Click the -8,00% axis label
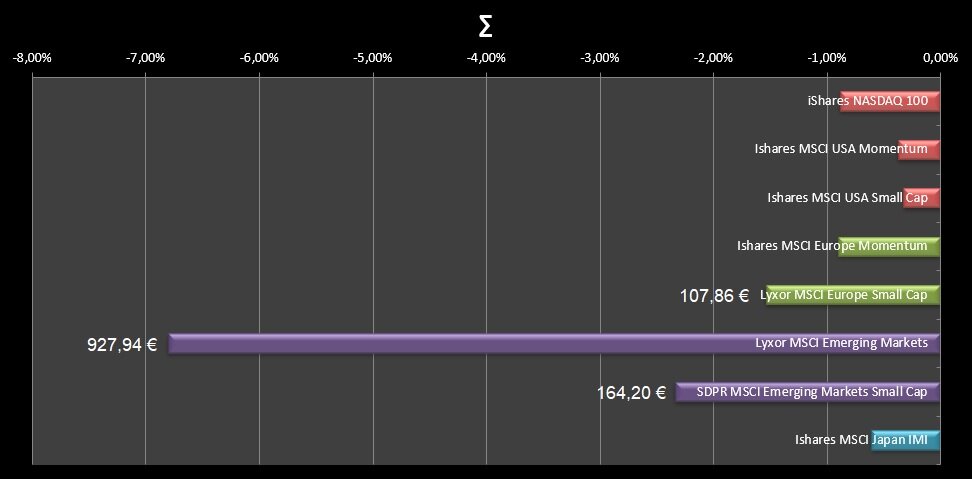The image size is (972, 479). click(32, 57)
